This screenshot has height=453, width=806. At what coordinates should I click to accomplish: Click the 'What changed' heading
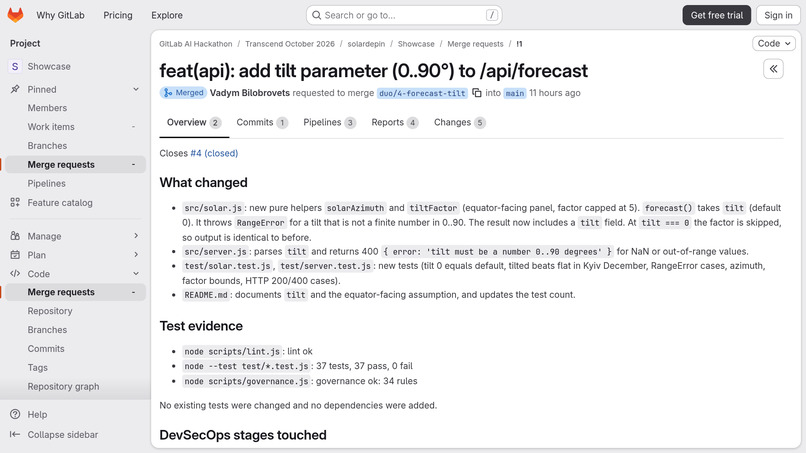(x=204, y=183)
